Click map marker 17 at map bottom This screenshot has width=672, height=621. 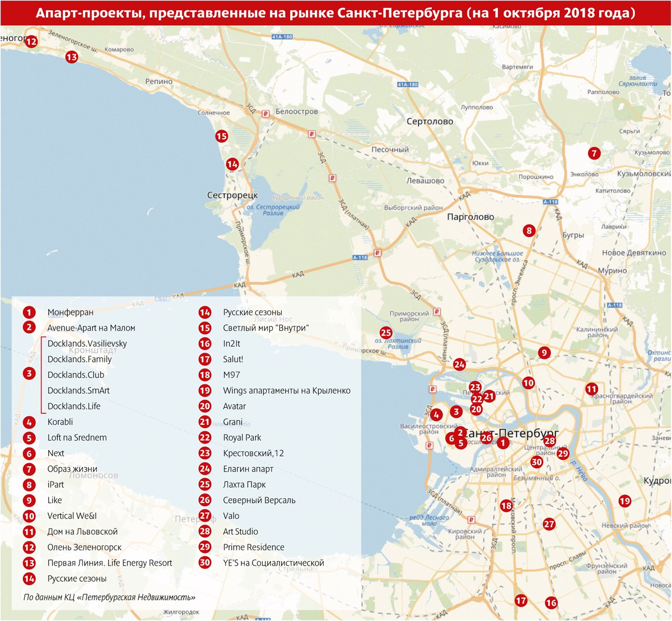(x=521, y=600)
